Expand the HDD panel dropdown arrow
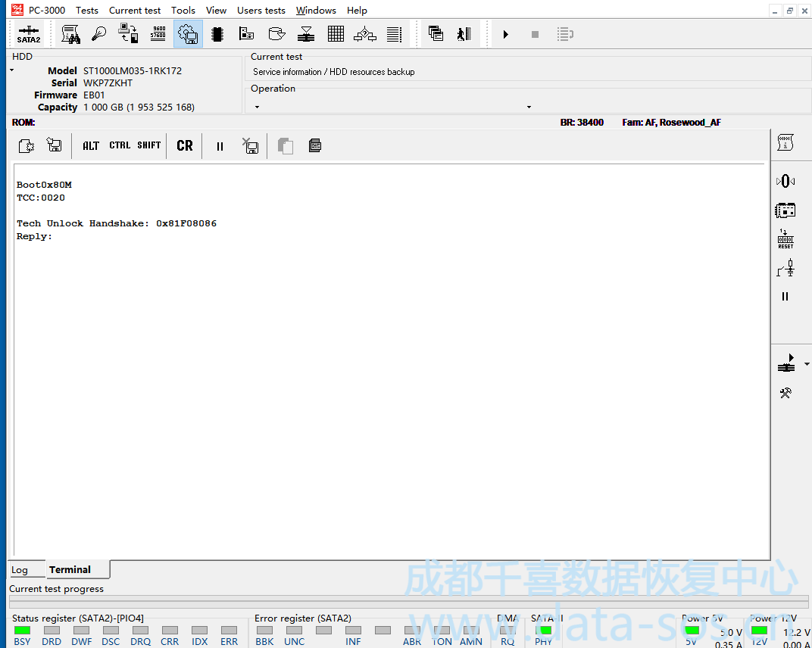This screenshot has height=648, width=812. (12, 70)
